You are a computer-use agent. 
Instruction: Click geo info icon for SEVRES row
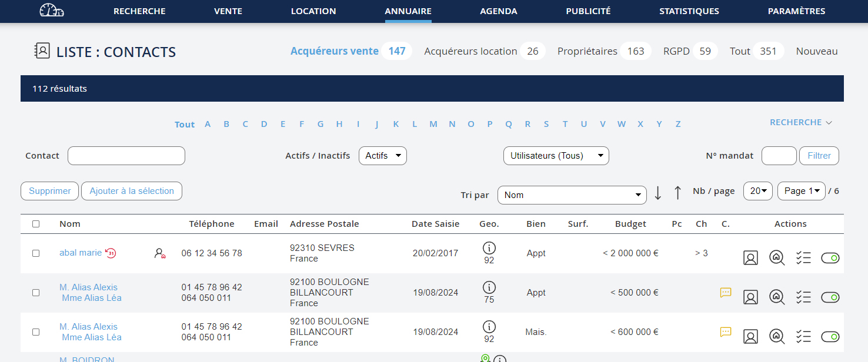coord(489,248)
